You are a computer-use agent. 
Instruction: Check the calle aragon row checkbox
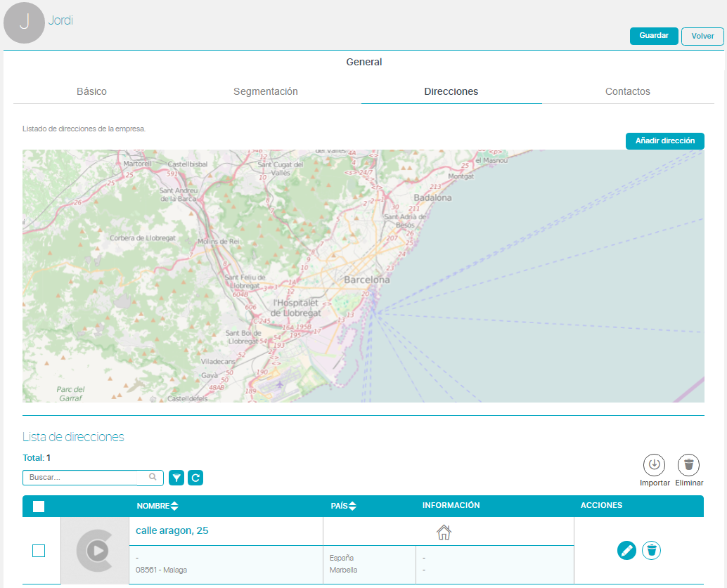pyautogui.click(x=39, y=551)
